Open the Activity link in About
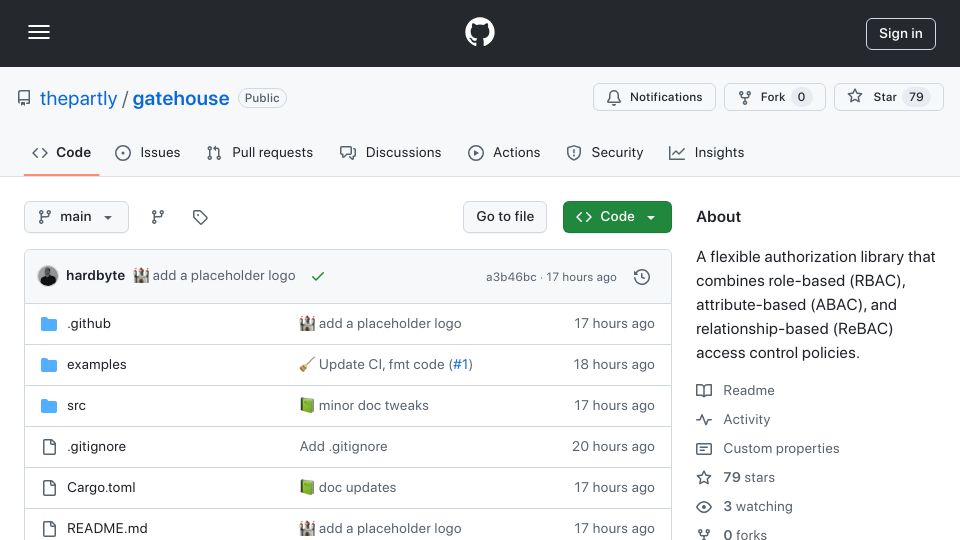 [746, 419]
